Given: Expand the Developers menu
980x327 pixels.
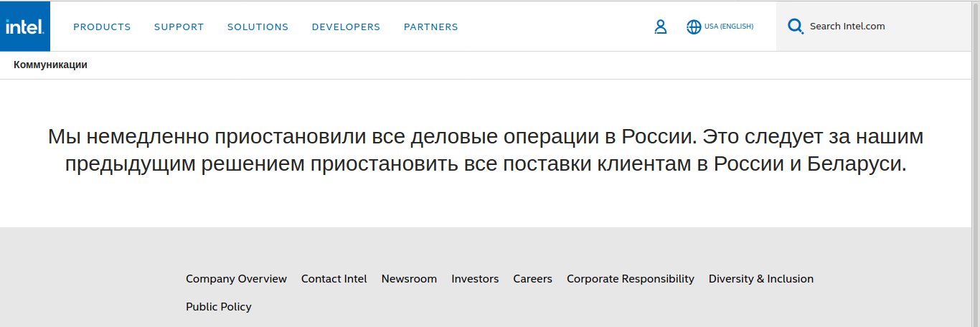Looking at the screenshot, I should (x=346, y=27).
